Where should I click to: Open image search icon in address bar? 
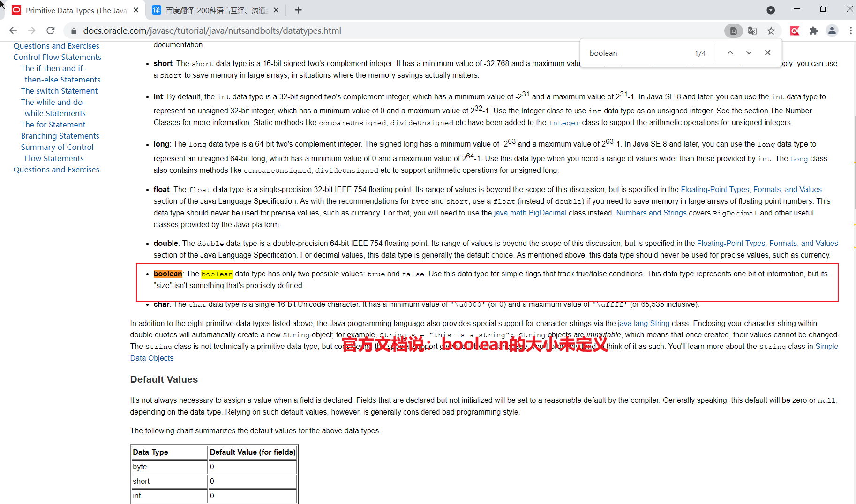(x=734, y=31)
